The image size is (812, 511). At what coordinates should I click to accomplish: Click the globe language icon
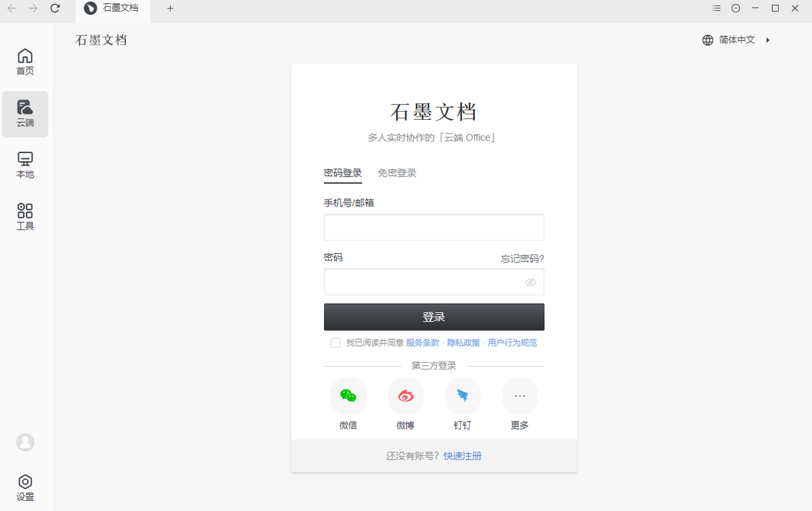[x=708, y=40]
